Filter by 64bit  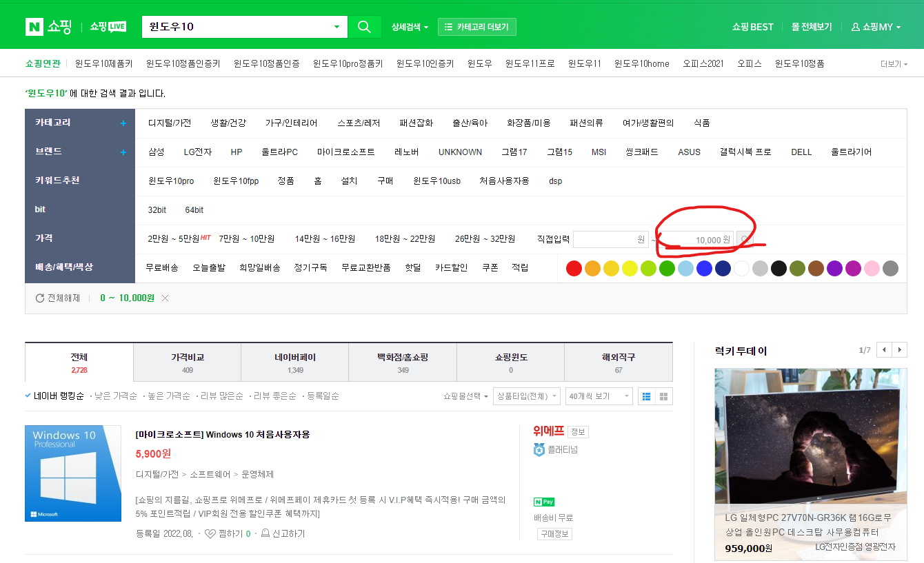point(194,210)
